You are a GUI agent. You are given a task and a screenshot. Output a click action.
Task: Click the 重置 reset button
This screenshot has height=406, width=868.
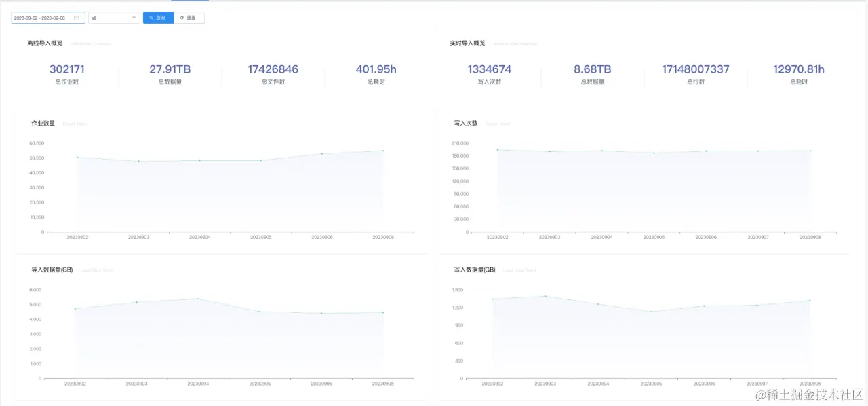point(189,18)
